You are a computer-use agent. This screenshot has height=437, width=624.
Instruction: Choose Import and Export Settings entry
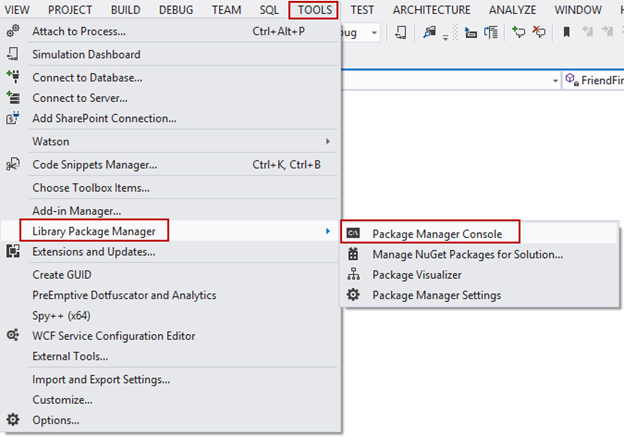tap(171, 379)
